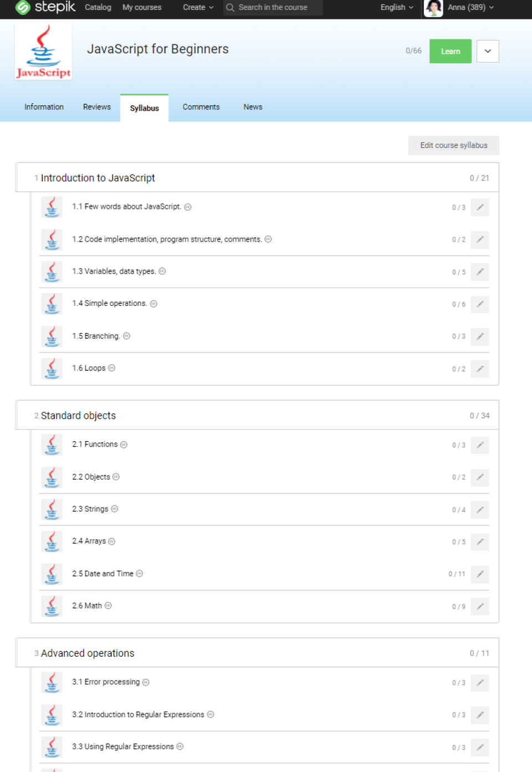Click the Java icon beside 1.3 Variables
The width and height of the screenshot is (532, 772).
[52, 272]
